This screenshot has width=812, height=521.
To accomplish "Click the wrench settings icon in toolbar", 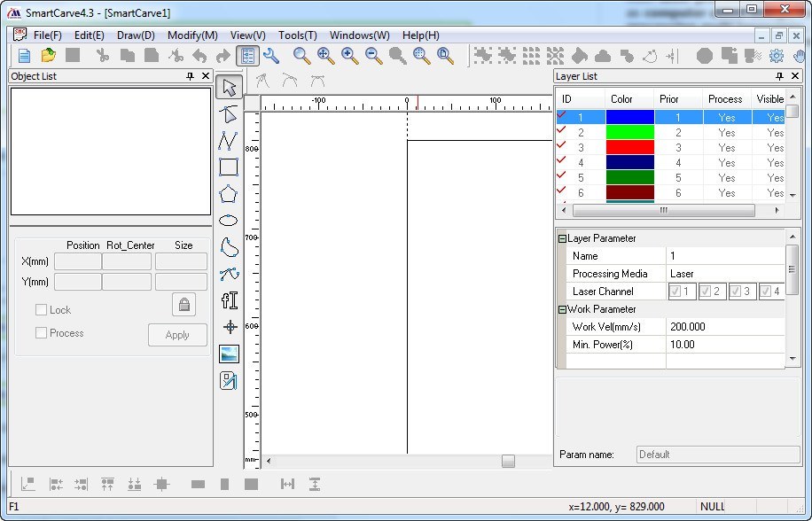I will (271, 56).
